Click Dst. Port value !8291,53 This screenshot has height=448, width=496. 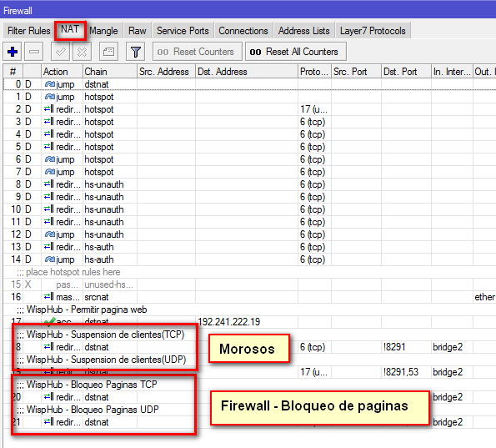pyautogui.click(x=401, y=372)
